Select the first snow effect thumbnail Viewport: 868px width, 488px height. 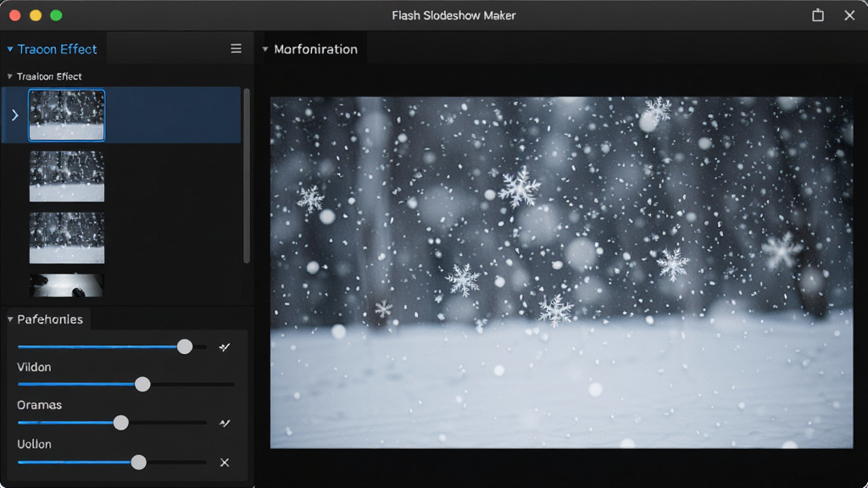coord(66,115)
